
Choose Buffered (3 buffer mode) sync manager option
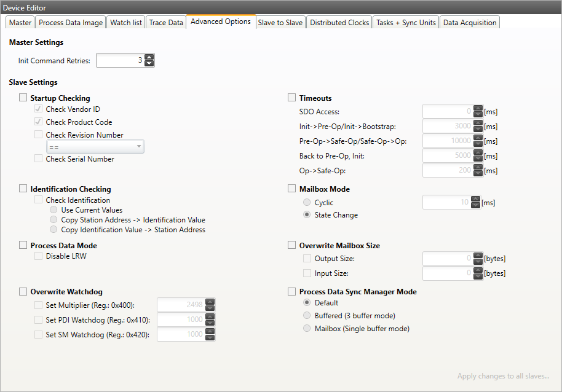pyautogui.click(x=306, y=315)
